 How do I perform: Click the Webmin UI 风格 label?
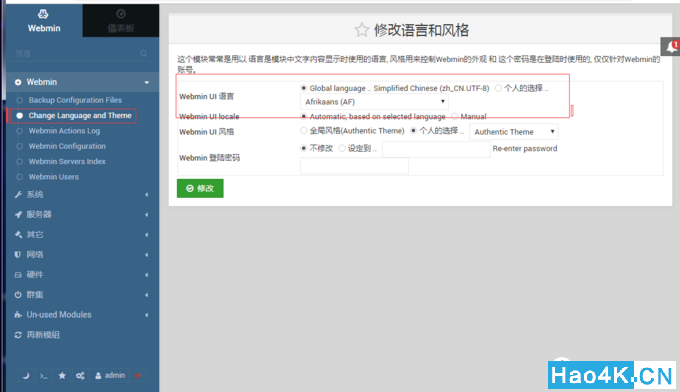tap(206, 132)
